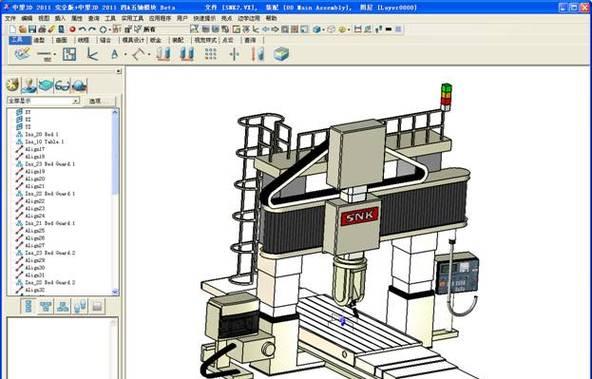Screen dimensions: 592x379
Task: Toggle the last grey icon below the tree
Action: (x=97, y=306)
